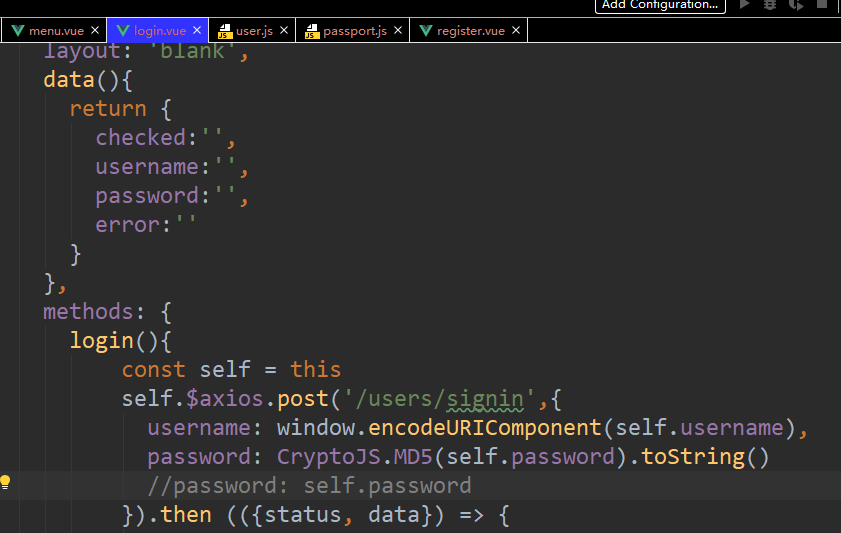The height and width of the screenshot is (533, 841).
Task: Click the 'post' method name
Action: click(x=303, y=399)
